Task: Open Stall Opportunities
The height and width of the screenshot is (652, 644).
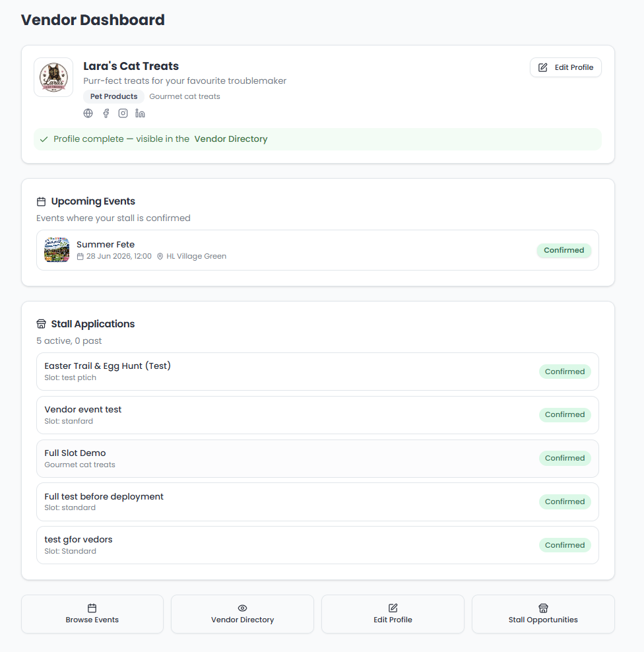Action: [x=544, y=614]
